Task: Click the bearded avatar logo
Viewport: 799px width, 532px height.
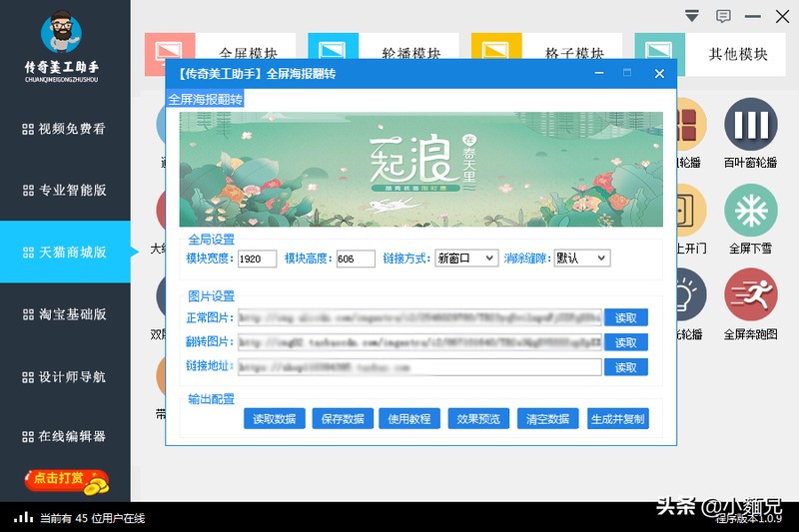Action: tap(61, 32)
